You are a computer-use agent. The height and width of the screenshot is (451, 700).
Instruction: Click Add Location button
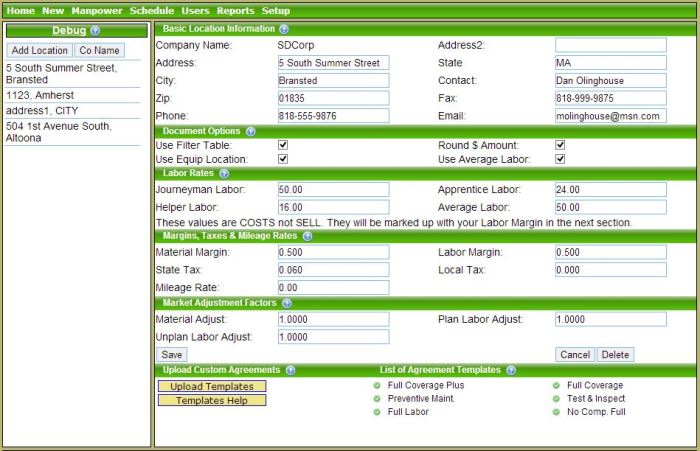point(40,50)
